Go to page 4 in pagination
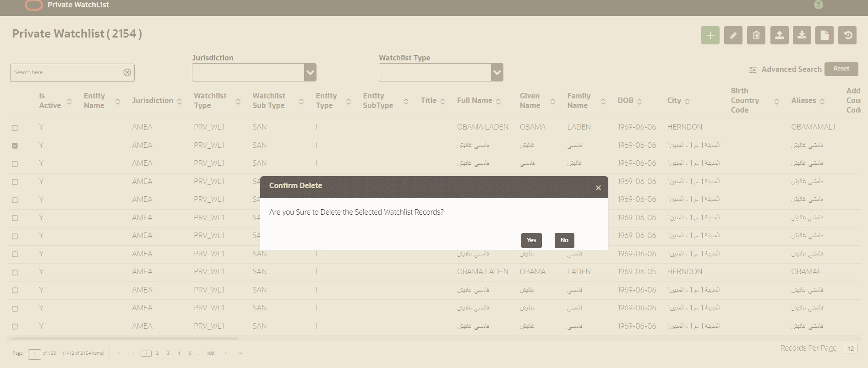Viewport: 868px width, 368px height. 179,353
